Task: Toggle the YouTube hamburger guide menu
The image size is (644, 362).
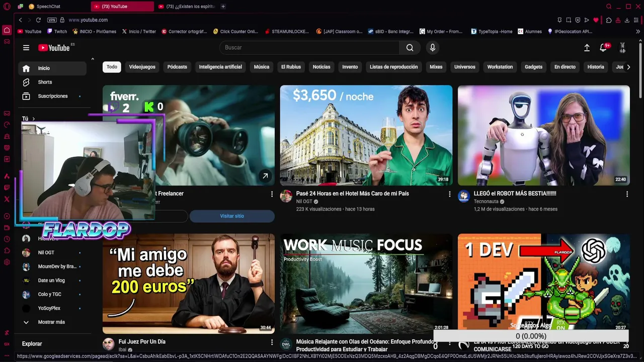Action: (x=26, y=48)
